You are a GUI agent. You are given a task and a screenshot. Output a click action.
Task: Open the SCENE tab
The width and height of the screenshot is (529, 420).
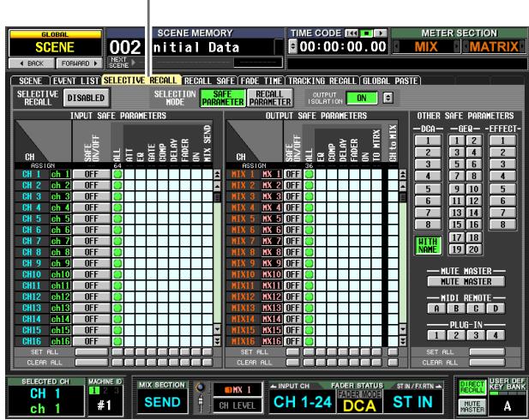click(30, 81)
